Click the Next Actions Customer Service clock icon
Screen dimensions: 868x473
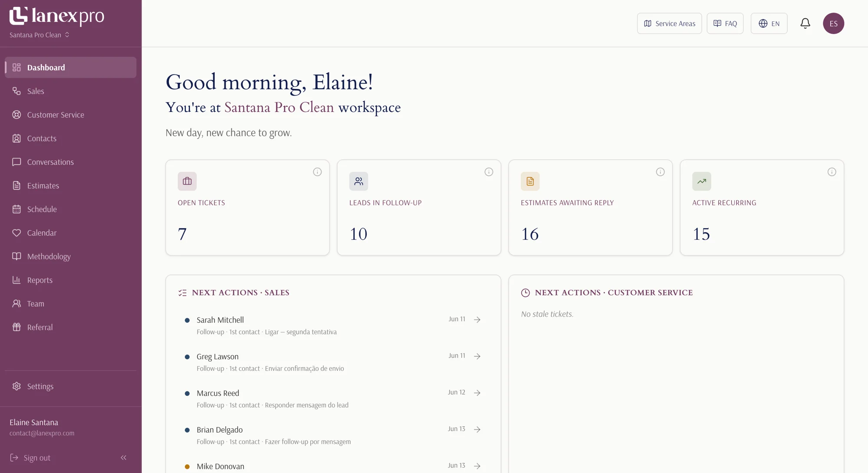click(525, 293)
